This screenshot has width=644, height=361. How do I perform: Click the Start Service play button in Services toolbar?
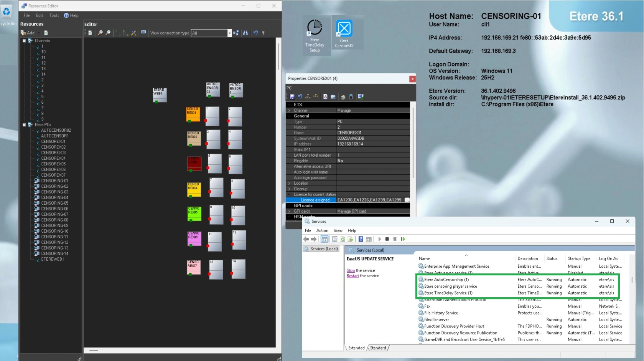click(379, 239)
